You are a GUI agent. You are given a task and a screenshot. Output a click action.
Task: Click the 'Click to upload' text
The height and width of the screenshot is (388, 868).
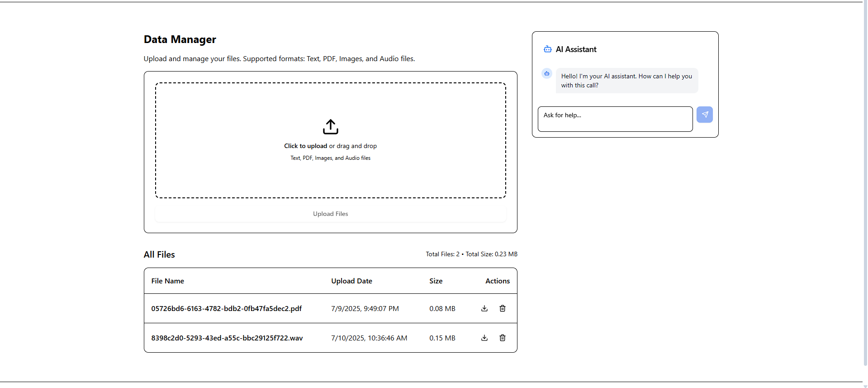click(x=305, y=146)
